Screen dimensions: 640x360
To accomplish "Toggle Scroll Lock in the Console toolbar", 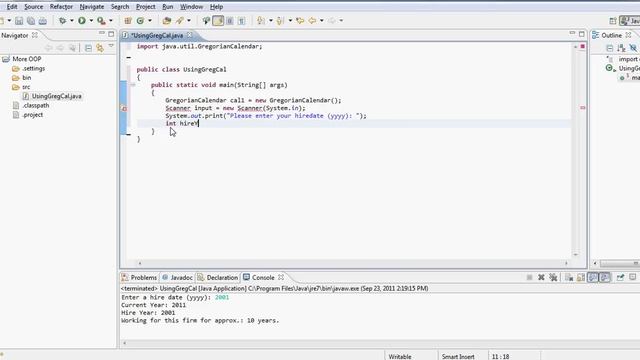I will click(x=580, y=278).
